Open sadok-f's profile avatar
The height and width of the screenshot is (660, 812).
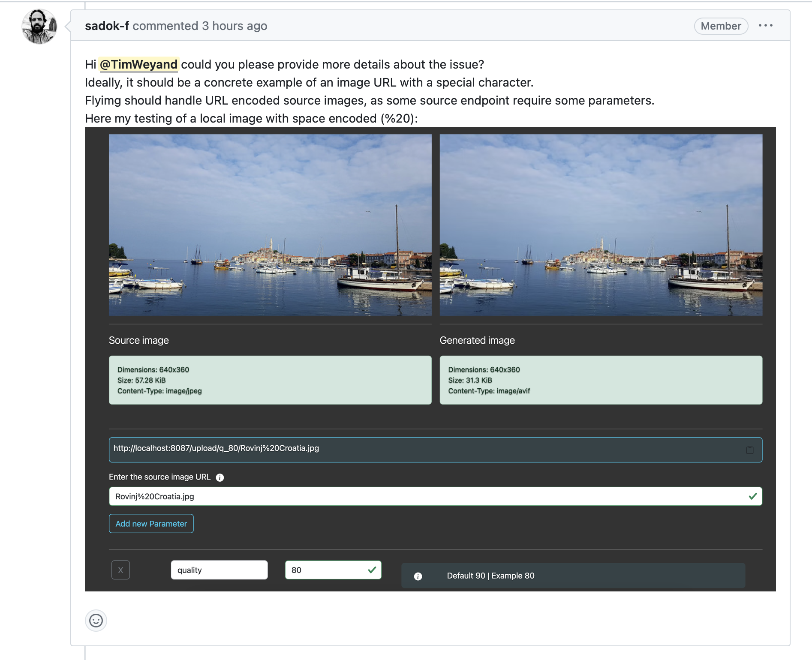click(39, 27)
